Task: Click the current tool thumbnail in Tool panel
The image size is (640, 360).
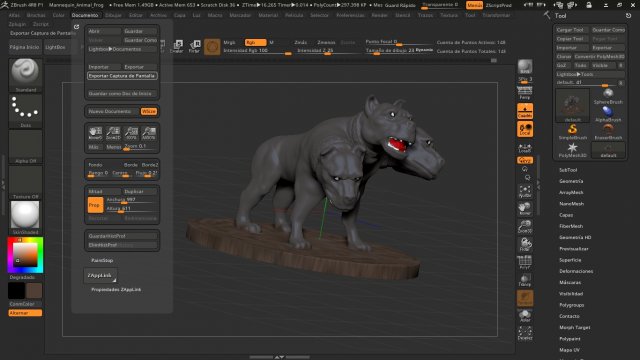Action: [x=573, y=105]
